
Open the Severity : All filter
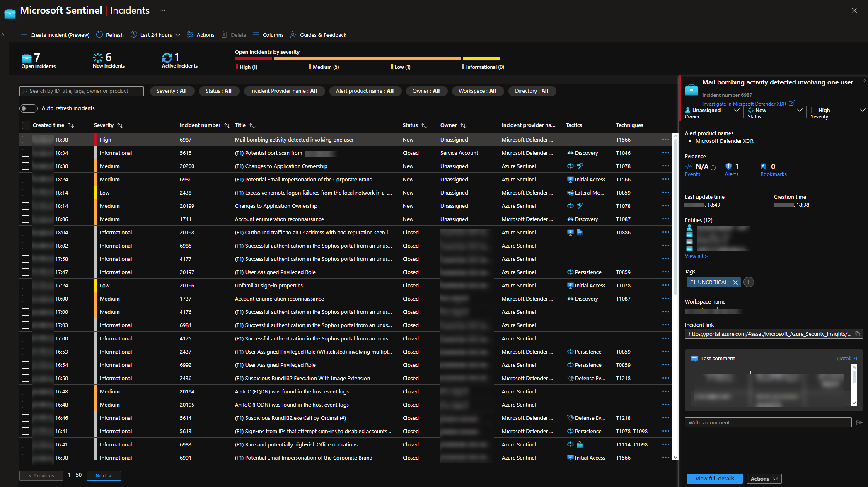tap(172, 91)
